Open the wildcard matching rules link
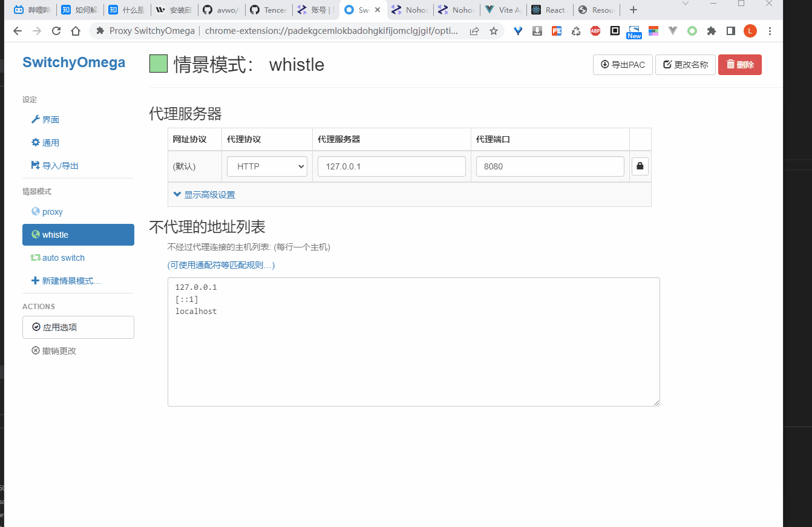The height and width of the screenshot is (527, 812). coord(221,265)
